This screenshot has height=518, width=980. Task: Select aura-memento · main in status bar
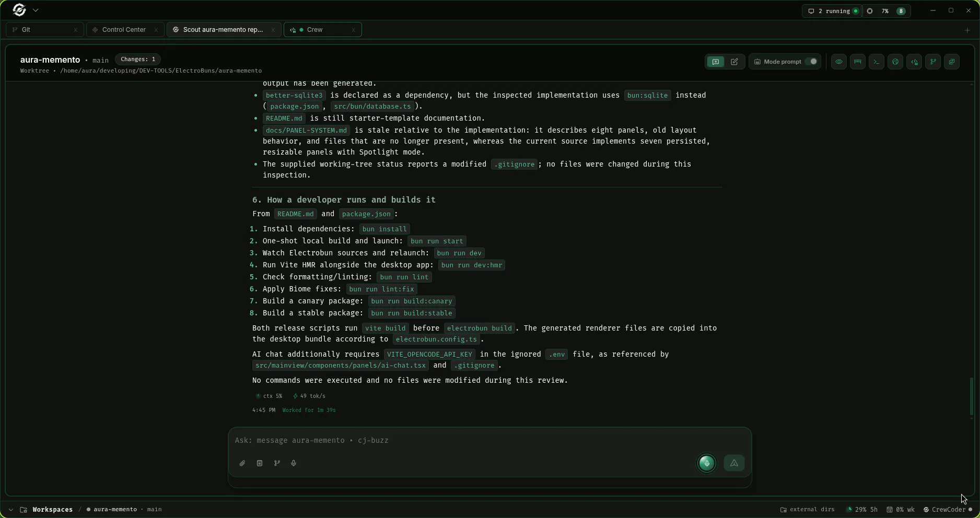tap(124, 510)
